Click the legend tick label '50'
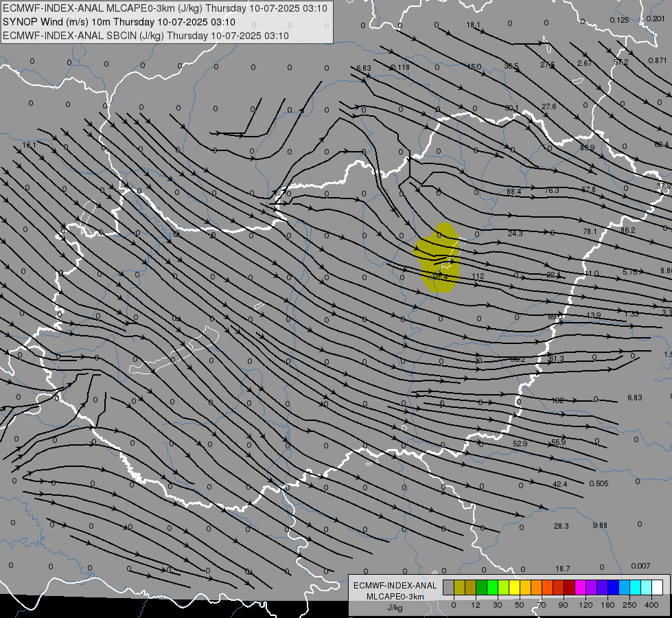672x618 pixels. [520, 605]
